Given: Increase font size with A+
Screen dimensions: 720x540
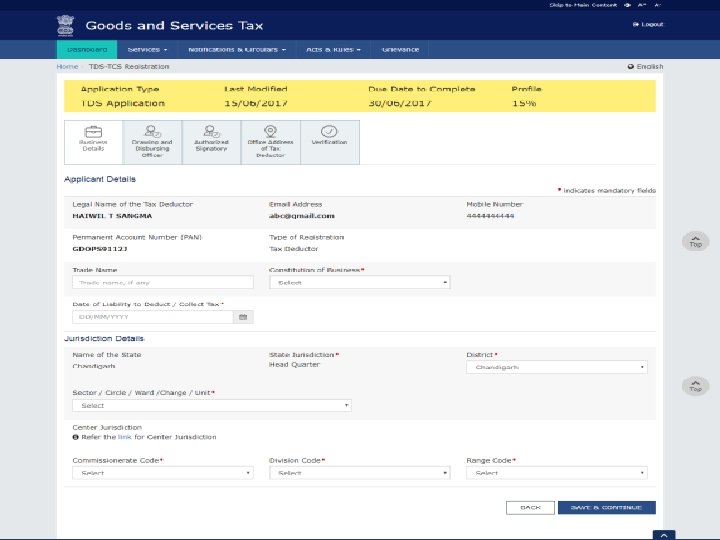Looking at the screenshot, I should click(642, 5).
